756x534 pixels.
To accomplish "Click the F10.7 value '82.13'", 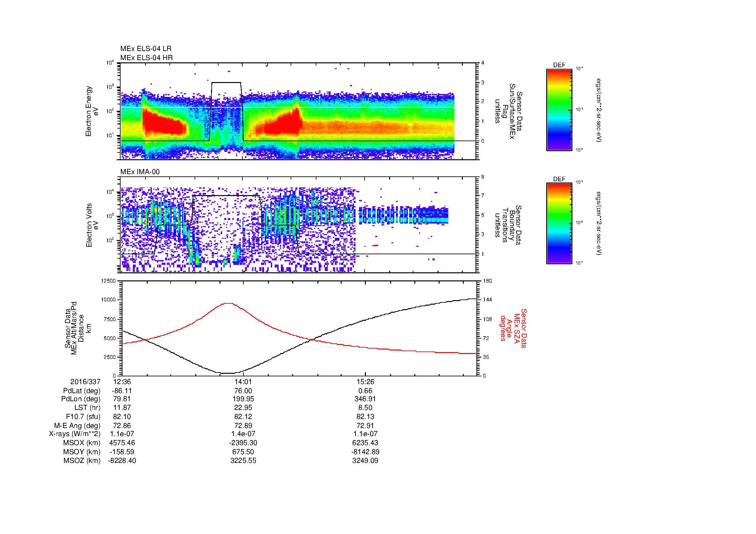I will click(365, 416).
